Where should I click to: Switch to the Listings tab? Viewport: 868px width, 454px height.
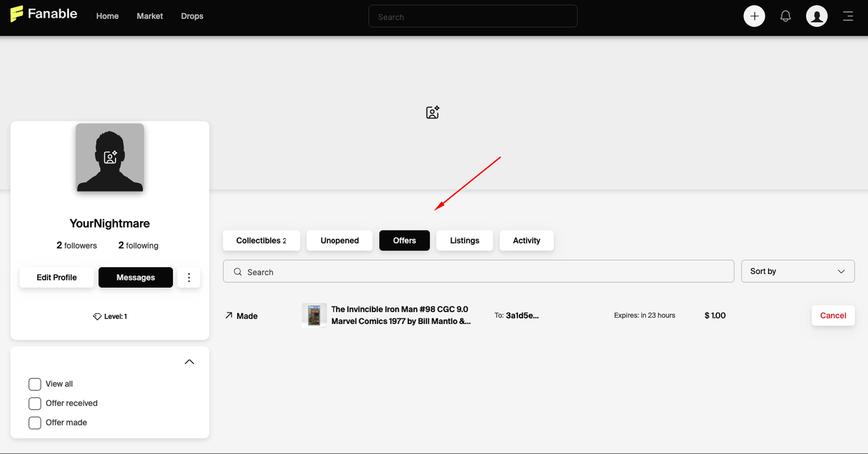click(465, 240)
